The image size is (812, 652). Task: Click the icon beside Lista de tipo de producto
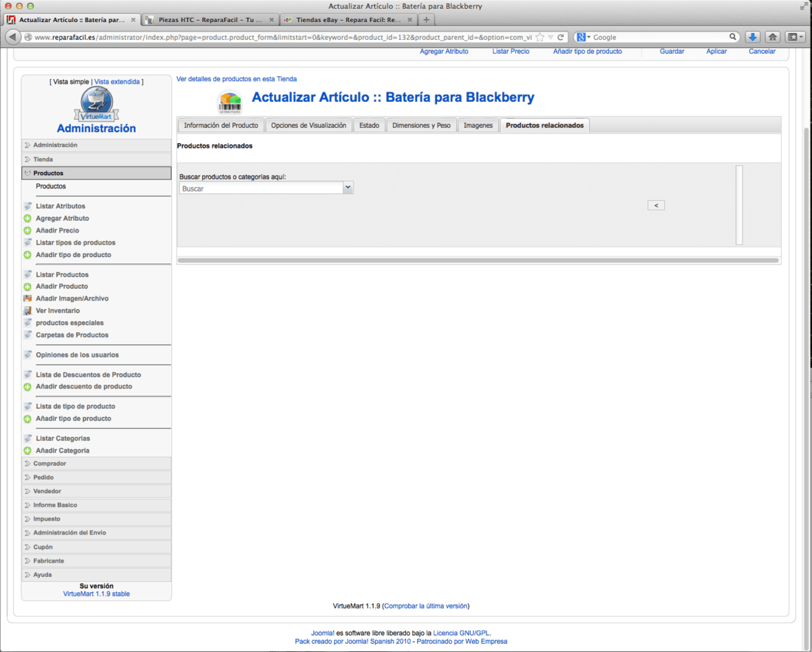pos(28,407)
